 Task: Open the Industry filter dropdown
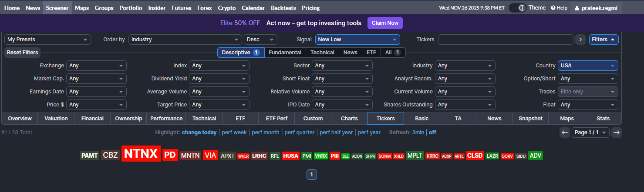pyautogui.click(x=465, y=66)
